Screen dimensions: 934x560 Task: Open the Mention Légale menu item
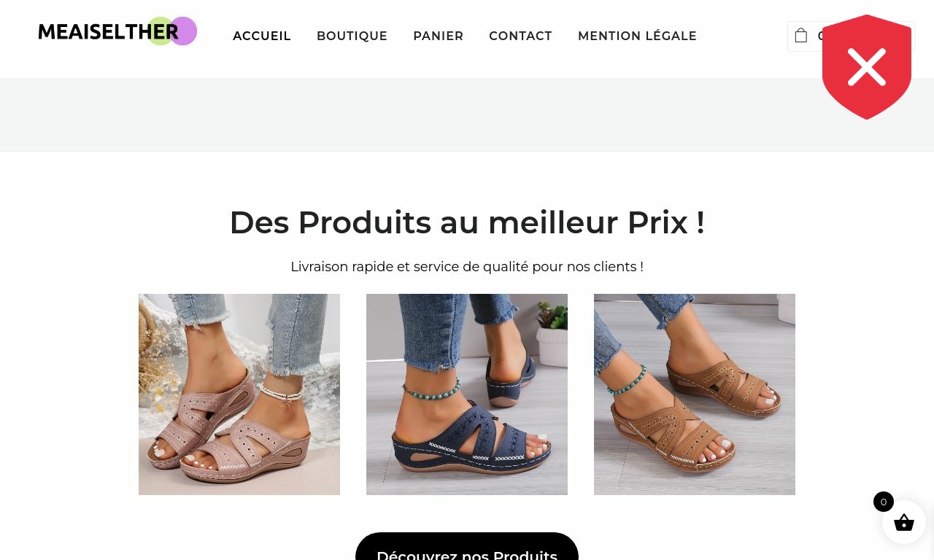pyautogui.click(x=637, y=36)
